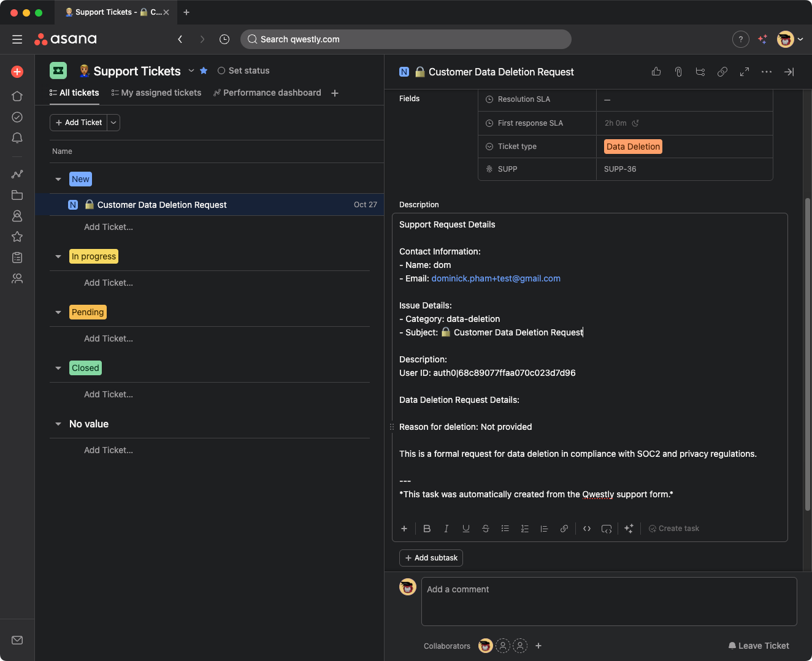
Task: Click the Search qwestly.com field
Action: tap(406, 39)
